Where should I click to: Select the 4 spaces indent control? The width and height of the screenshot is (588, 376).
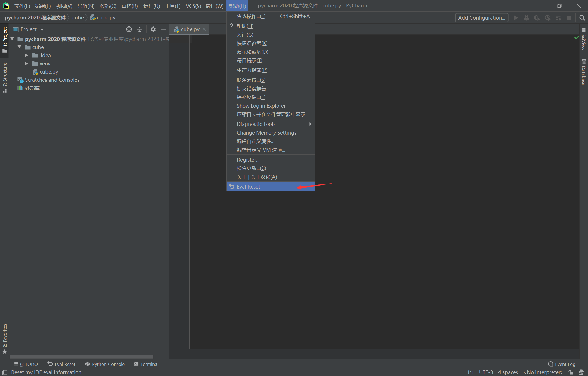point(508,372)
